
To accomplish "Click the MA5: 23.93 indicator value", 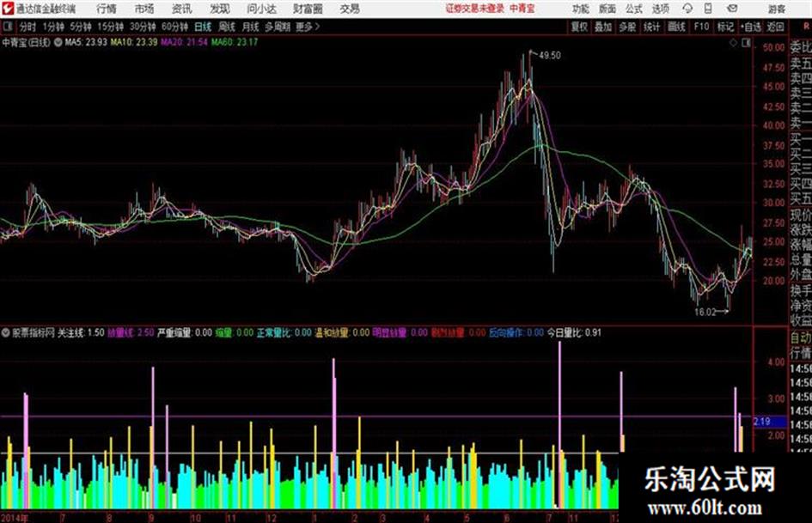I will tap(86, 42).
